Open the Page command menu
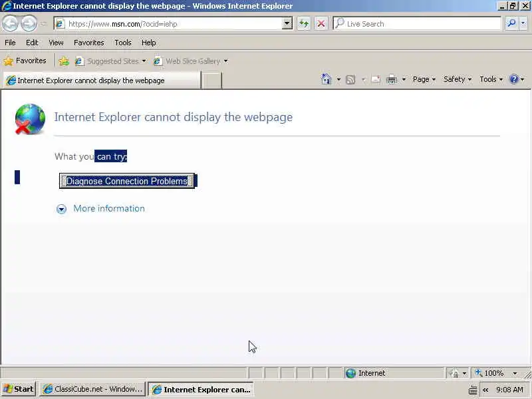This screenshot has height=399, width=532. pyautogui.click(x=424, y=79)
